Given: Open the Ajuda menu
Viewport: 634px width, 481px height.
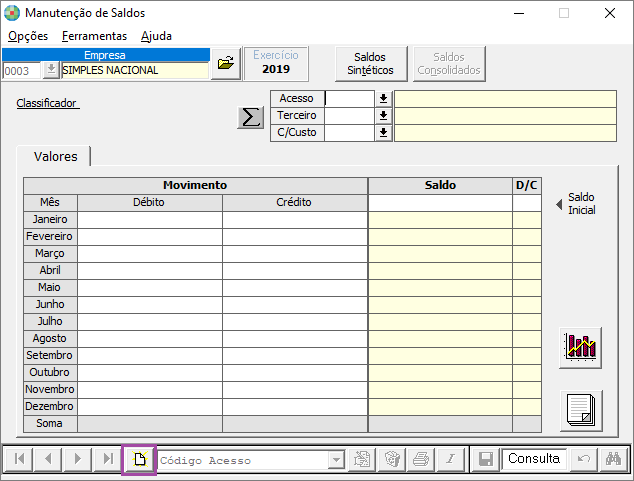Looking at the screenshot, I should (x=156, y=36).
